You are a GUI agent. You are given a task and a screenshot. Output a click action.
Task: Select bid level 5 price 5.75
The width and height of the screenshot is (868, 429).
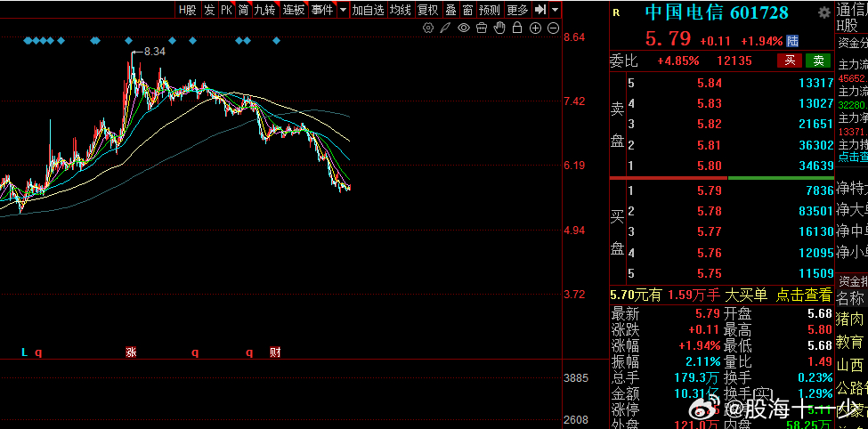710,273
